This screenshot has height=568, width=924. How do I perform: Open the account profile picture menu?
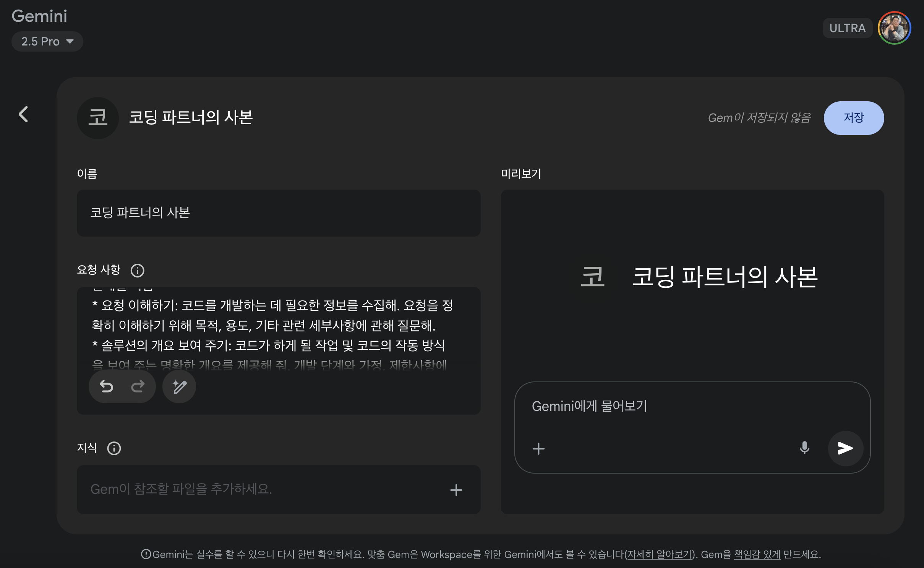(x=894, y=28)
